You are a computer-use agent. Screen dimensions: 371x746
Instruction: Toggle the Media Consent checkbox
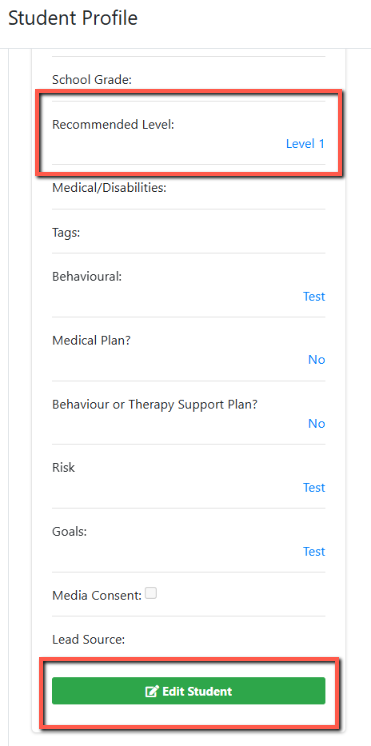coord(151,593)
